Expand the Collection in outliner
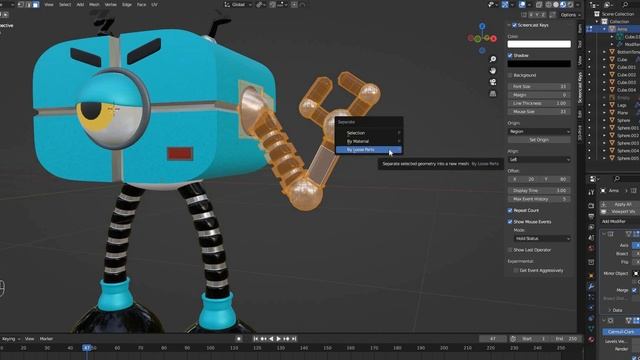The image size is (640, 360). (x=597, y=22)
